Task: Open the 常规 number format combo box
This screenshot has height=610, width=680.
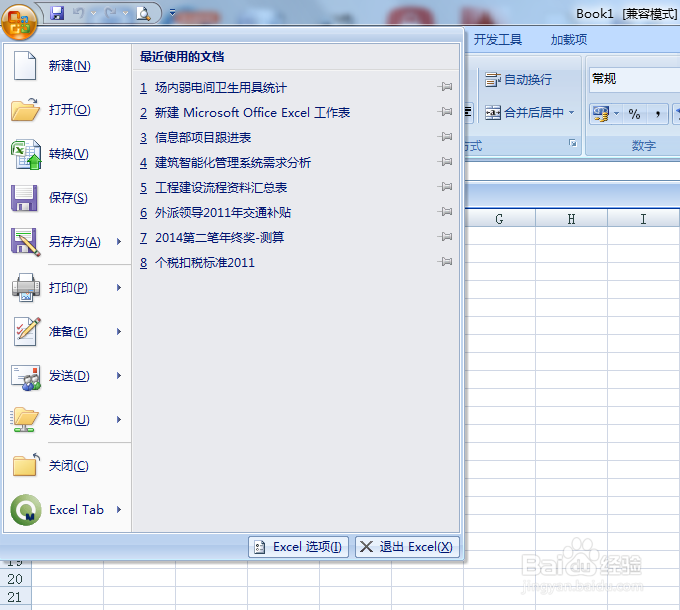Action: (x=634, y=79)
